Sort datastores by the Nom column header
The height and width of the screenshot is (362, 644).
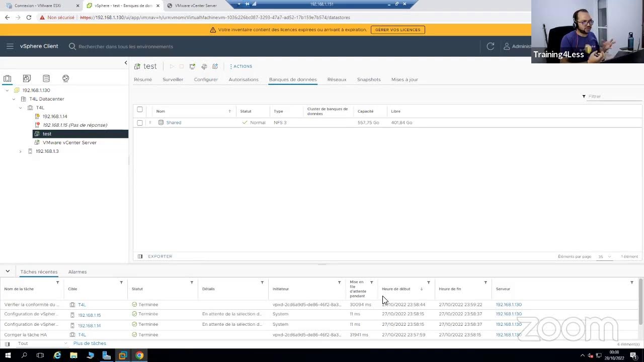click(x=160, y=111)
